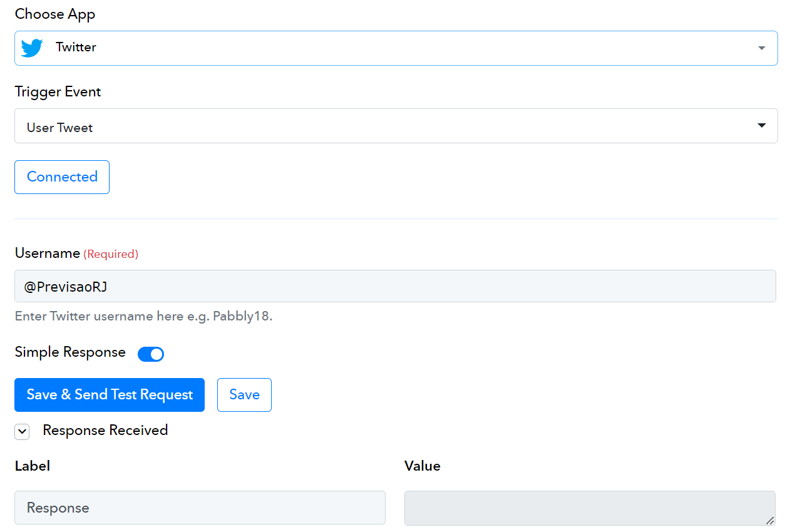This screenshot has width=790, height=532.
Task: Click the Twitter bird icon
Action: [x=32, y=48]
